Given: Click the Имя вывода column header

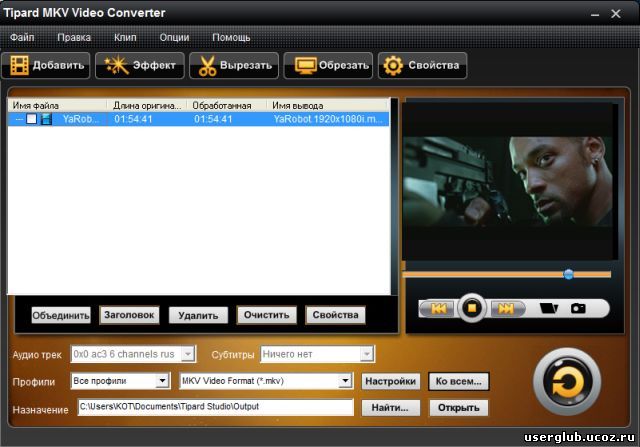Looking at the screenshot, I should (328, 106).
